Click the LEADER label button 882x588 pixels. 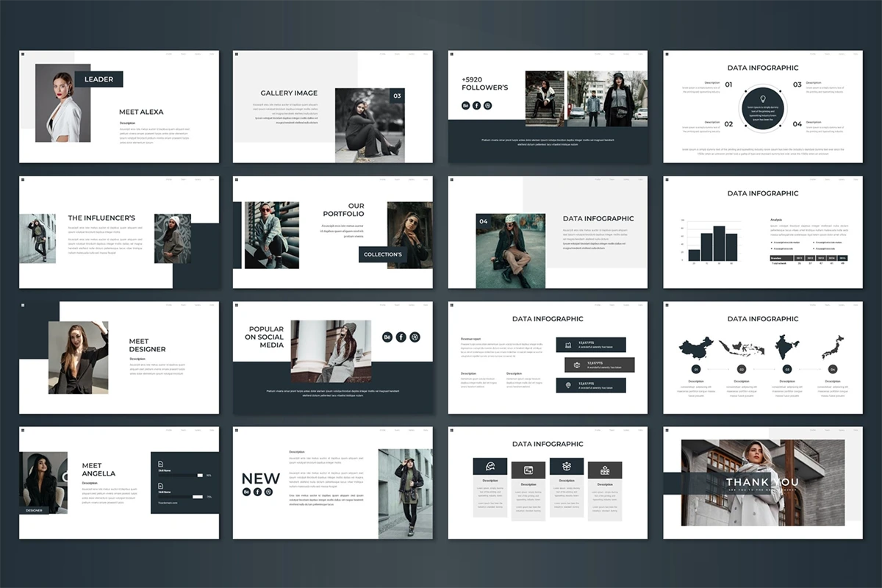coord(98,79)
